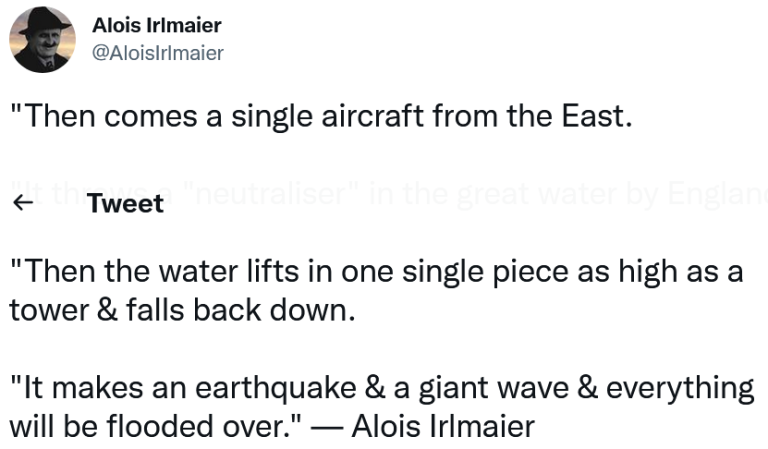Open the bold Alois Irlmaier display name
This screenshot has width=768, height=449.
pos(157,25)
